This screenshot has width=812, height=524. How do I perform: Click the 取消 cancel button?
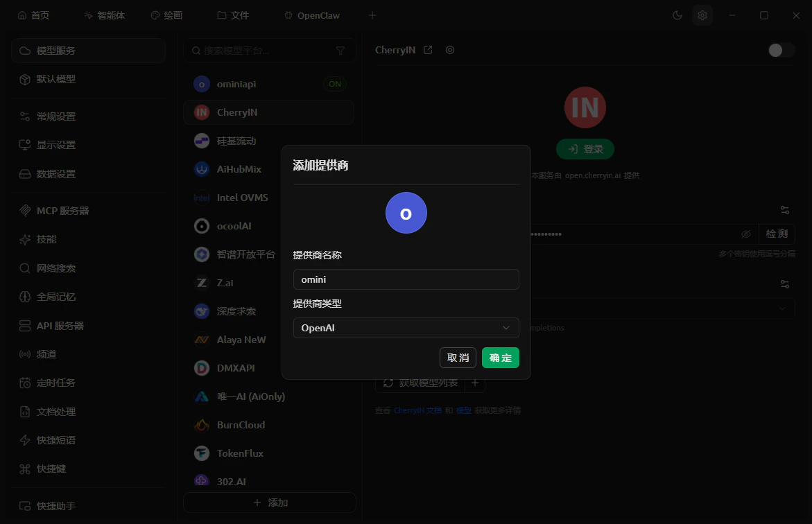(x=458, y=358)
